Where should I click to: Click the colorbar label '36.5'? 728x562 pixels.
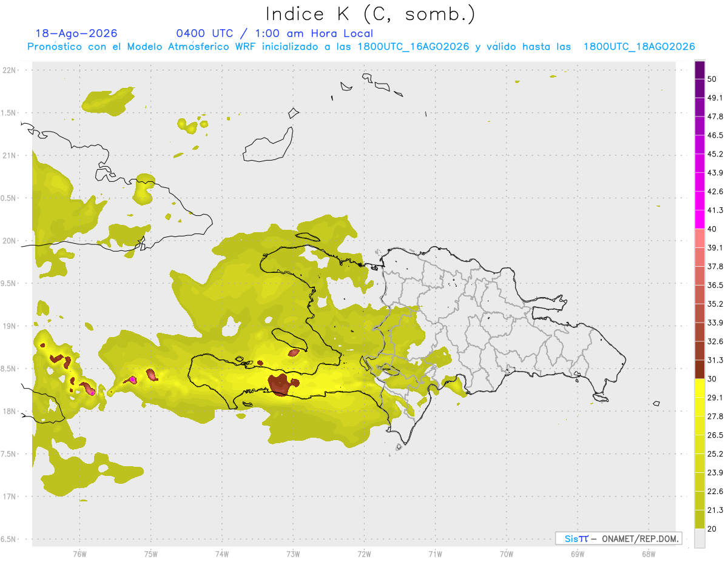pyautogui.click(x=715, y=285)
